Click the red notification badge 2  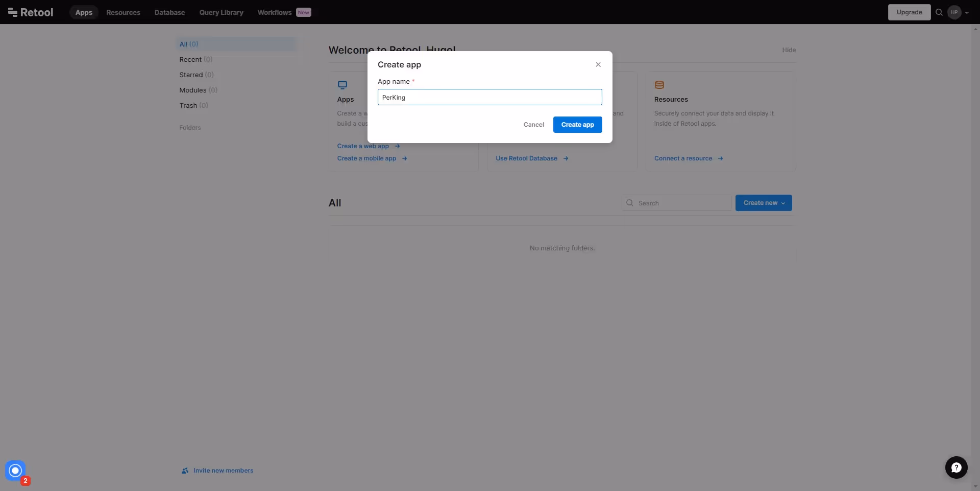26,481
